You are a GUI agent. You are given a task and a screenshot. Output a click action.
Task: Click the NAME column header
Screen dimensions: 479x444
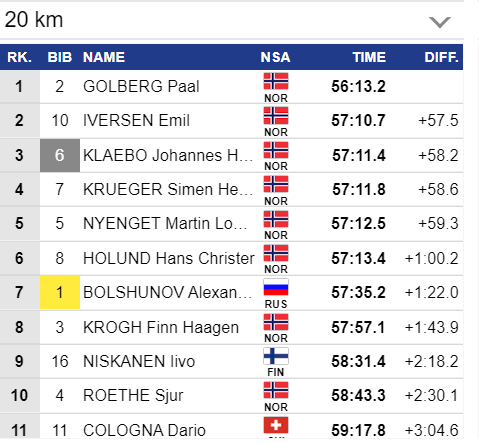[x=104, y=57]
